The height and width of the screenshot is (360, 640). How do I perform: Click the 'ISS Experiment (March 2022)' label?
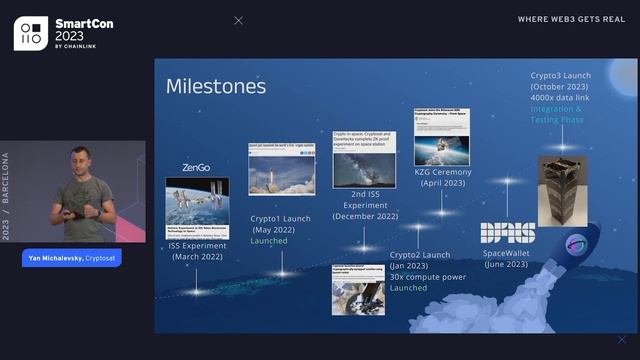pyautogui.click(x=198, y=251)
